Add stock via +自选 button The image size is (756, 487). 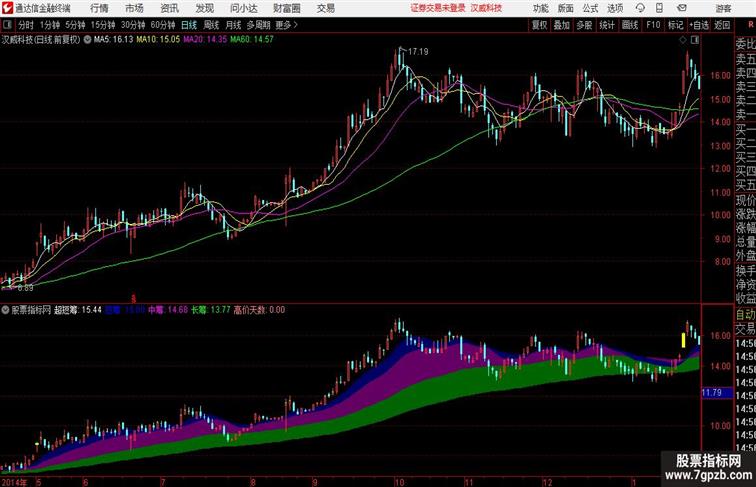699,25
